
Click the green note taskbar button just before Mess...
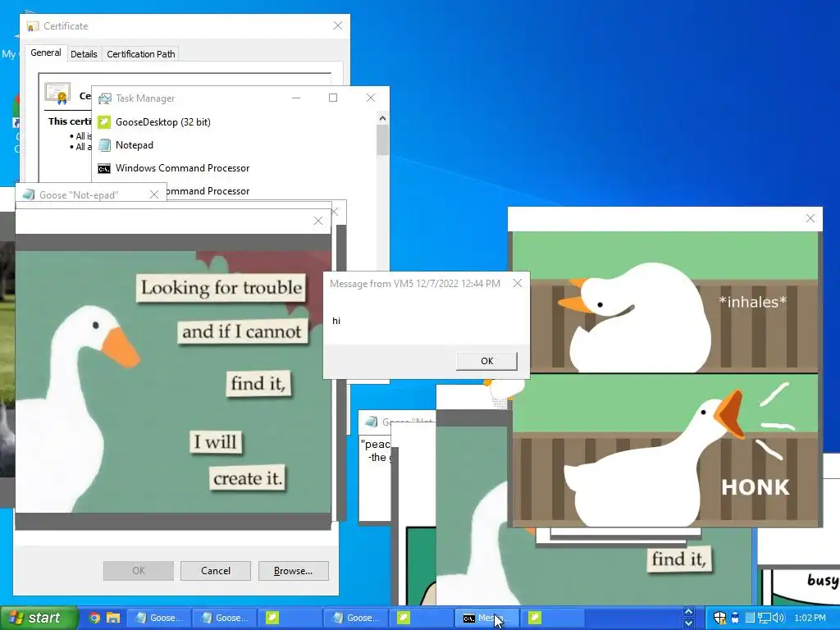tap(421, 618)
